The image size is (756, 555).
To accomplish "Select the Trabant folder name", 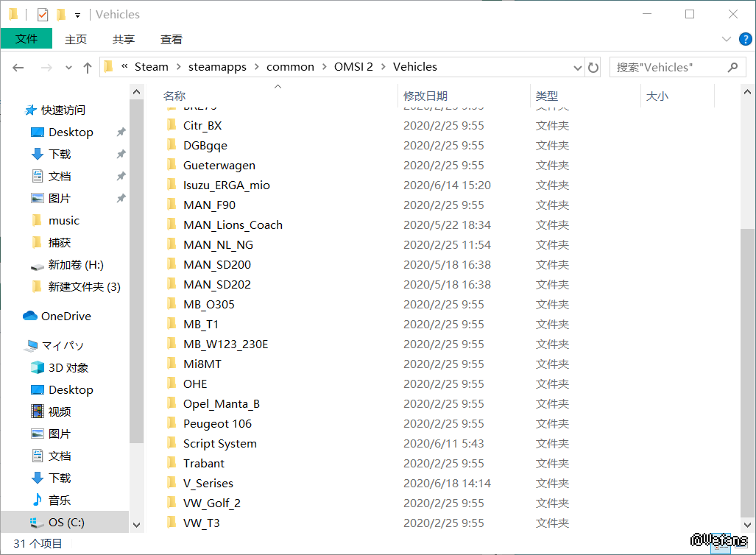I will coord(204,464).
